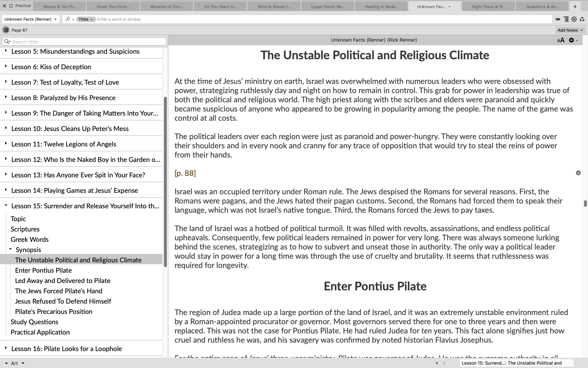The width and height of the screenshot is (588, 368).
Task: Go to next history with right arrow
Action: coord(444,363)
